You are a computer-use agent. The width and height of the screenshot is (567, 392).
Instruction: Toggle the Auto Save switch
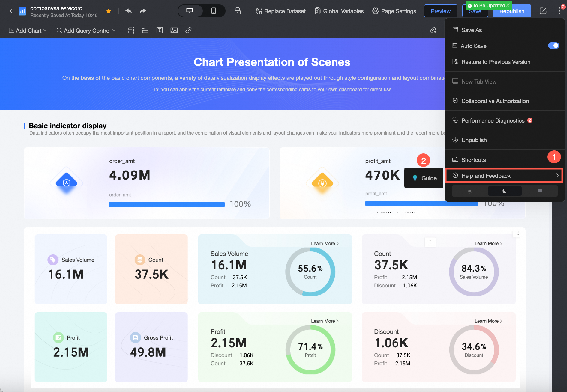coord(553,46)
